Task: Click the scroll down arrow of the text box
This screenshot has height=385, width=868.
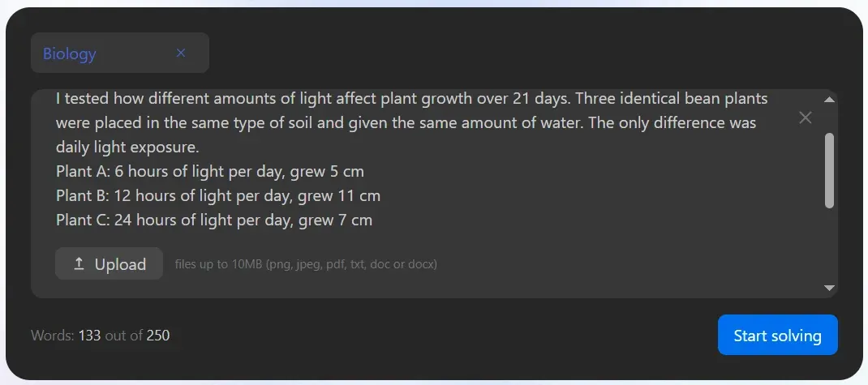Action: point(829,288)
